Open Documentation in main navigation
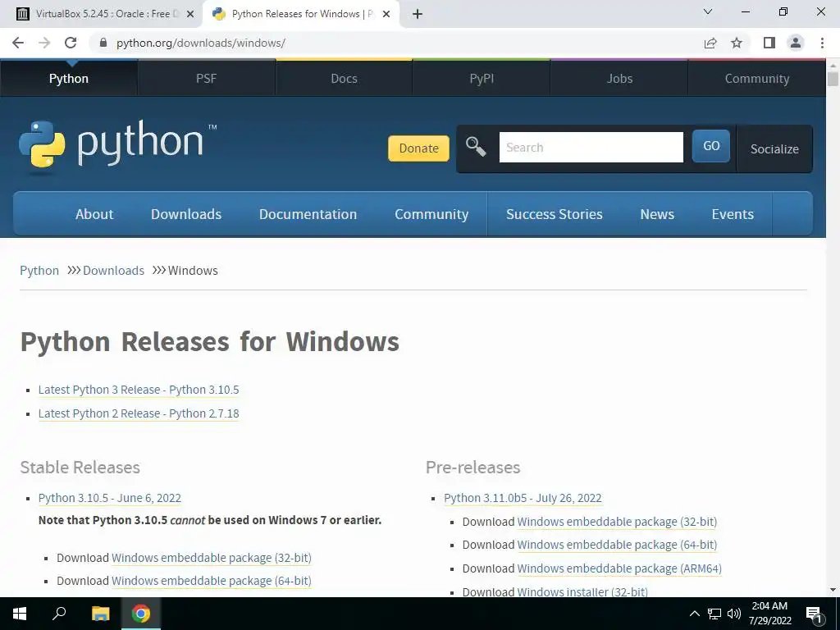The height and width of the screenshot is (630, 840). tap(308, 214)
